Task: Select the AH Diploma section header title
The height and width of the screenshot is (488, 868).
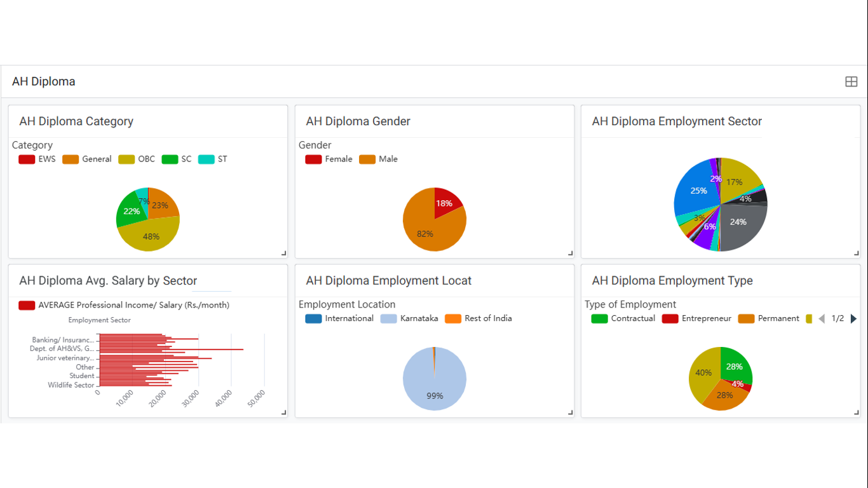Action: click(43, 81)
